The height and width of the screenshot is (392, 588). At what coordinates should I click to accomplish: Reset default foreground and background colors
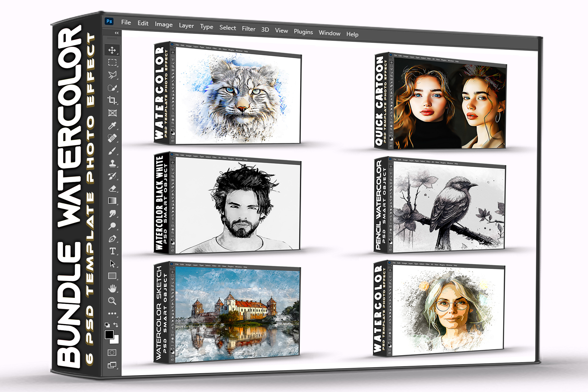pos(107,325)
